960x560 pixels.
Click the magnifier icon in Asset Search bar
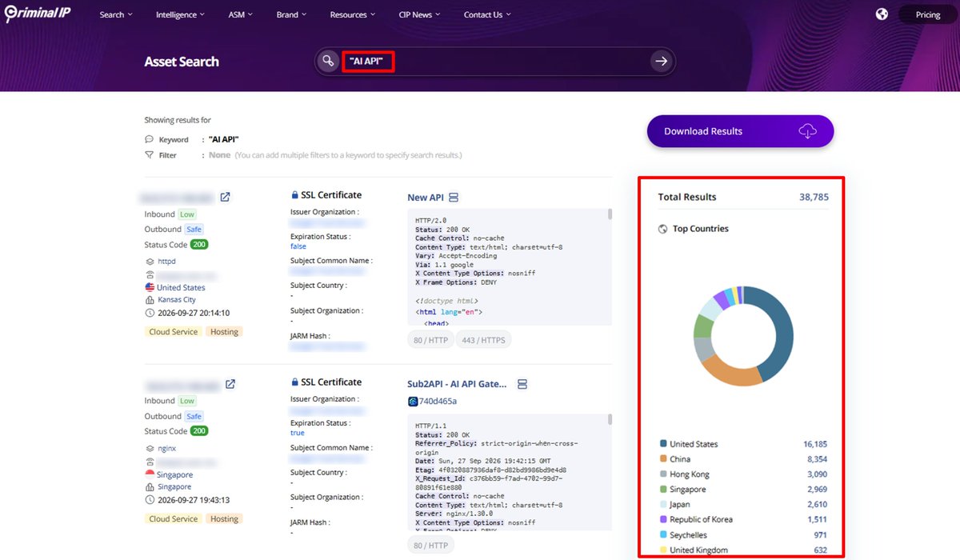tap(327, 61)
